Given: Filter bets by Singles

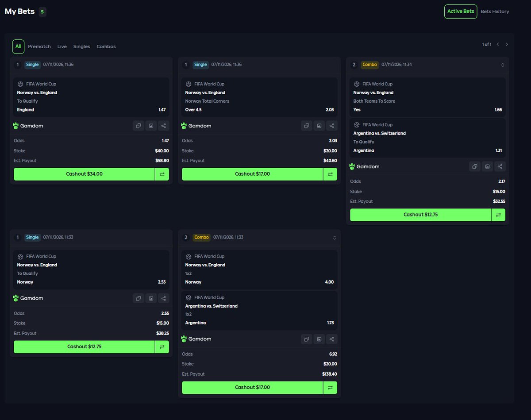Looking at the screenshot, I should coord(82,46).
